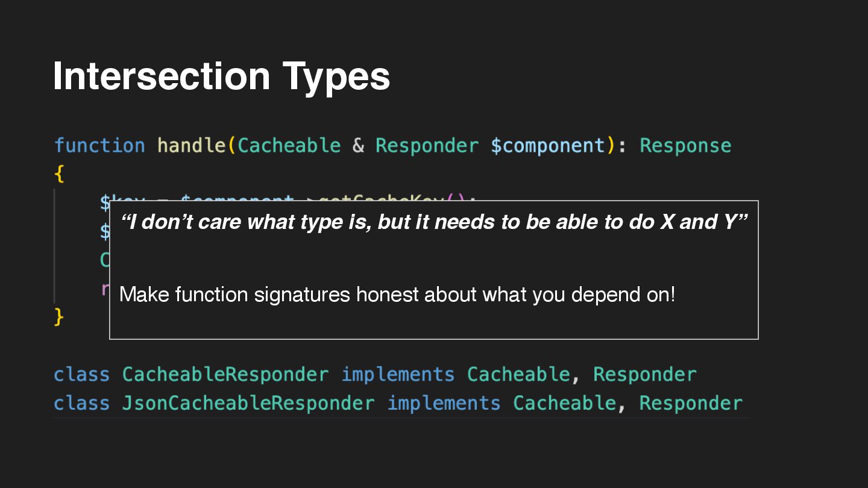The height and width of the screenshot is (488, 868).
Task: Click the opening yellow curly brace
Action: tap(59, 175)
